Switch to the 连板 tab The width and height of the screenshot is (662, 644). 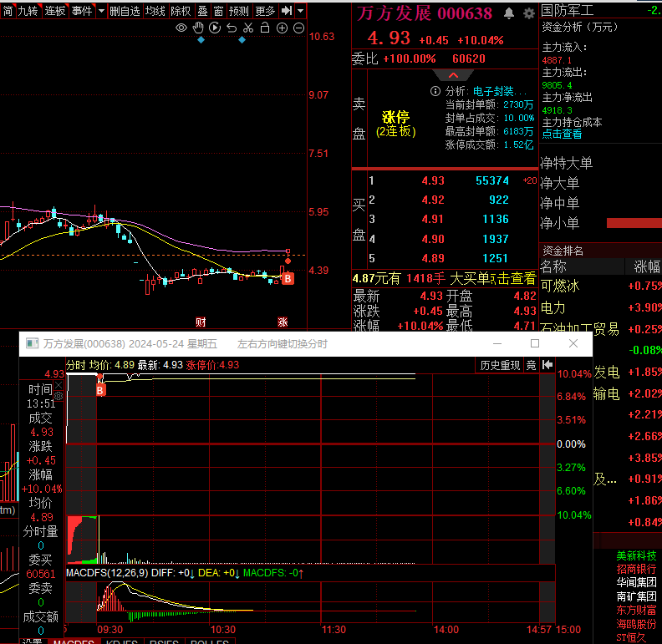[x=55, y=11]
